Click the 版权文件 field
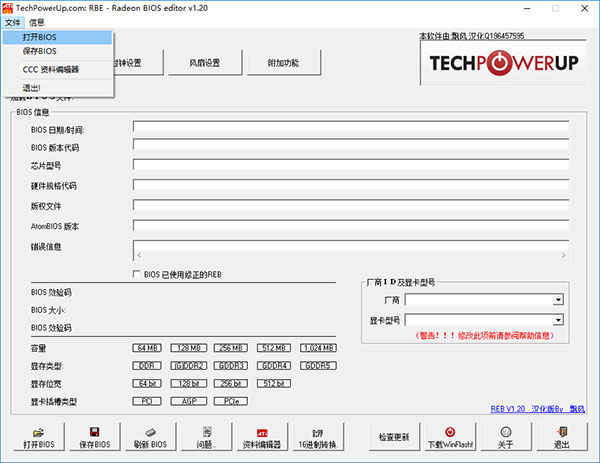Screen dimensions: 600x463 tap(351, 206)
